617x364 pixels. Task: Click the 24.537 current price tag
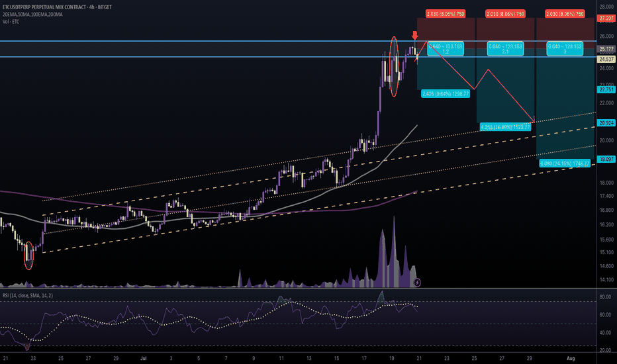coord(606,59)
